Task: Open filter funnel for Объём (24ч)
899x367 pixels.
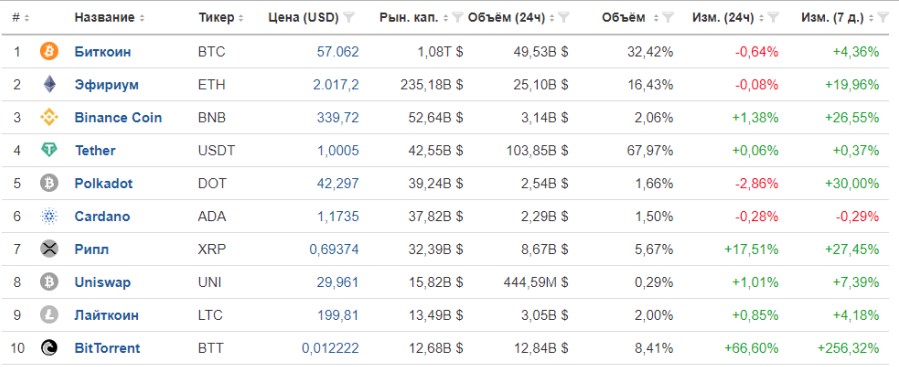Action: coord(564,18)
